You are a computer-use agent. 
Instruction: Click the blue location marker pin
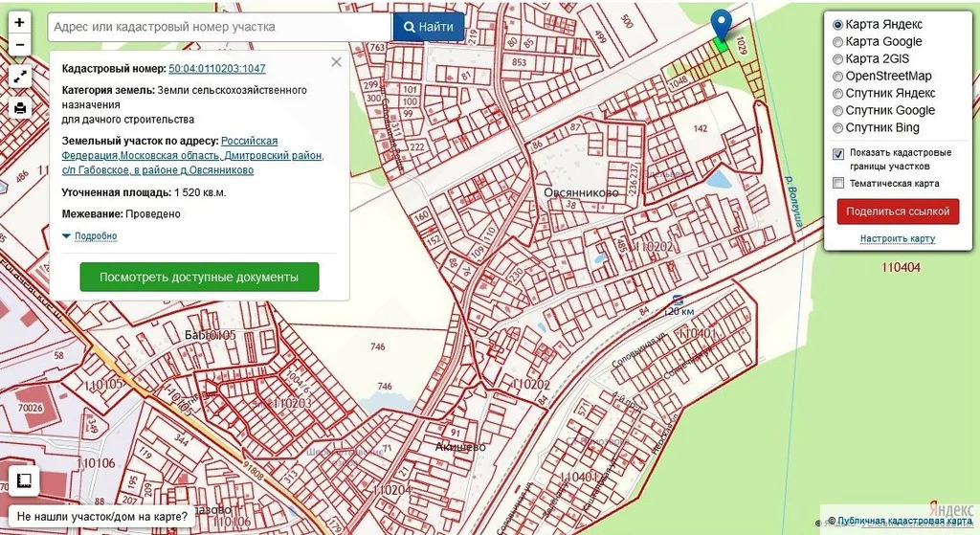click(721, 25)
